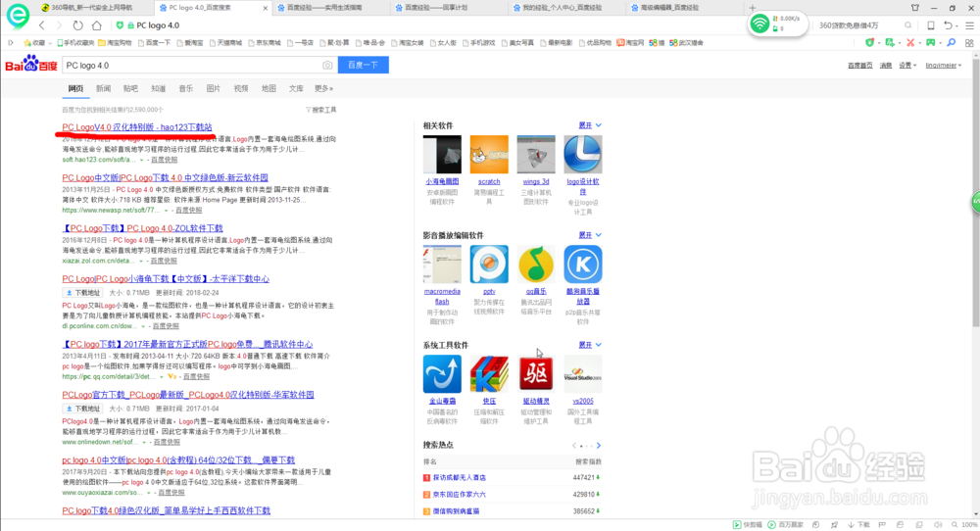Open the macromedia flash thumbnail
980x531 pixels.
coord(442,265)
